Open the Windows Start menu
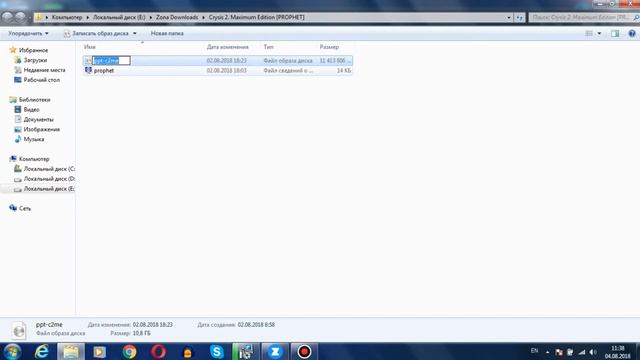640x360 pixels. 12,351
